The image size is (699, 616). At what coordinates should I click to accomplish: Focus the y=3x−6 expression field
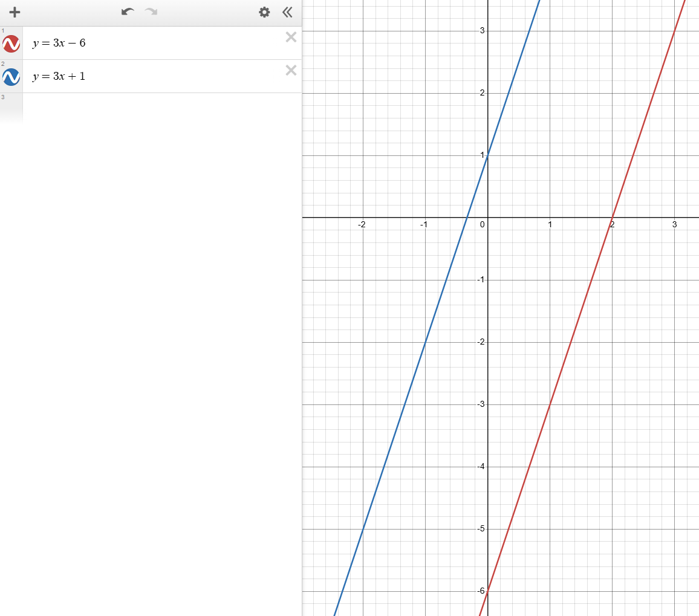(x=151, y=44)
